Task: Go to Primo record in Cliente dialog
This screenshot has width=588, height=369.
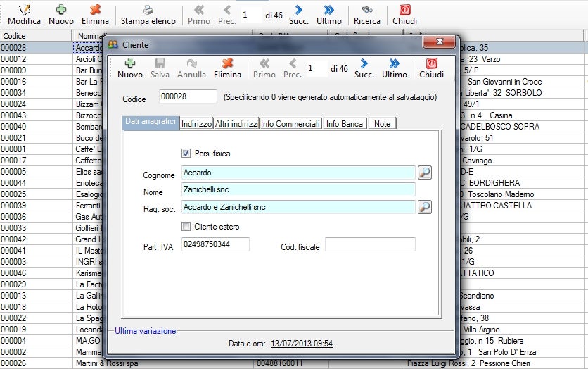Action: (x=264, y=68)
